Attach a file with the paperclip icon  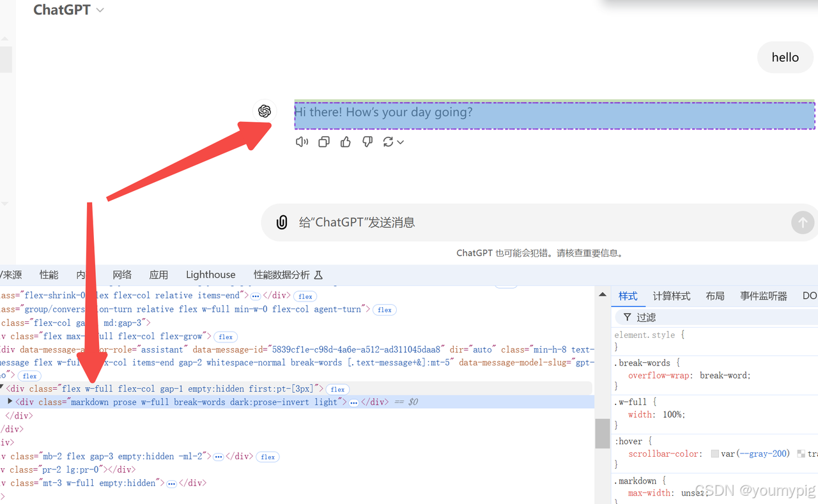click(281, 222)
